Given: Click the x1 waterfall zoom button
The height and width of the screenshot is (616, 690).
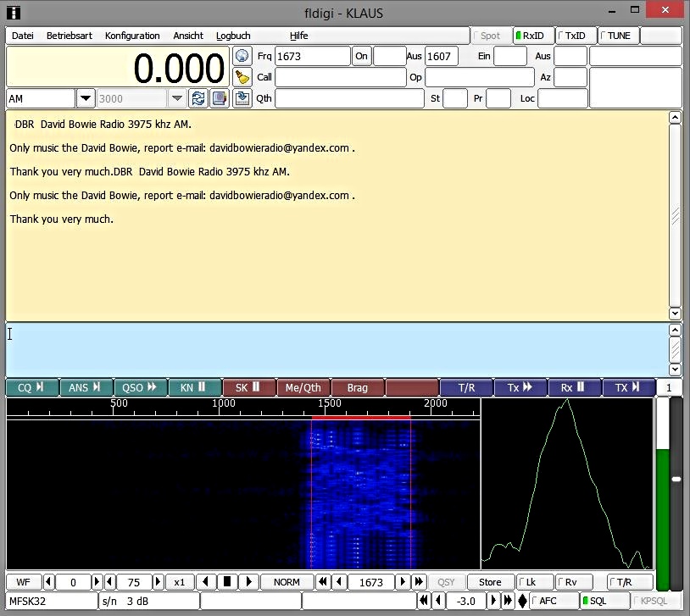Looking at the screenshot, I should [180, 581].
